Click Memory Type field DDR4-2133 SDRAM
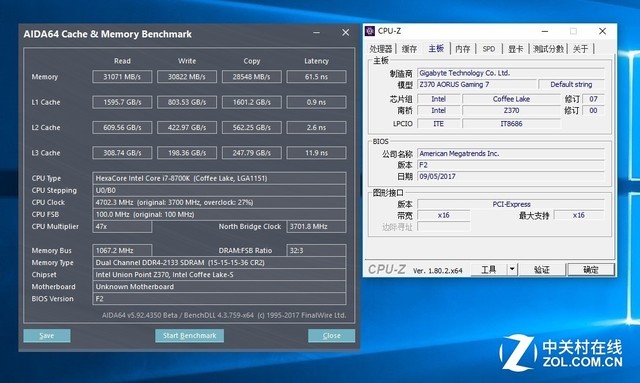 (x=219, y=263)
